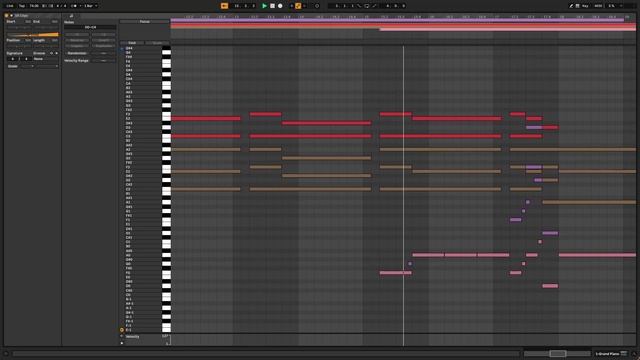Screen dimensions: 640x360
Task: Toggle the MIDI map mode button
Action: click(598, 6)
